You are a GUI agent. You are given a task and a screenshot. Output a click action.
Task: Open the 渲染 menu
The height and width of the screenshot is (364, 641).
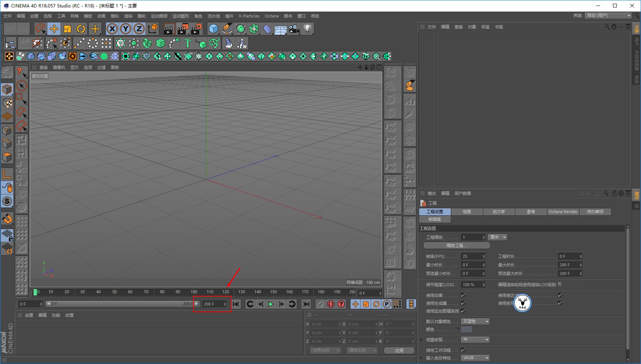point(128,16)
